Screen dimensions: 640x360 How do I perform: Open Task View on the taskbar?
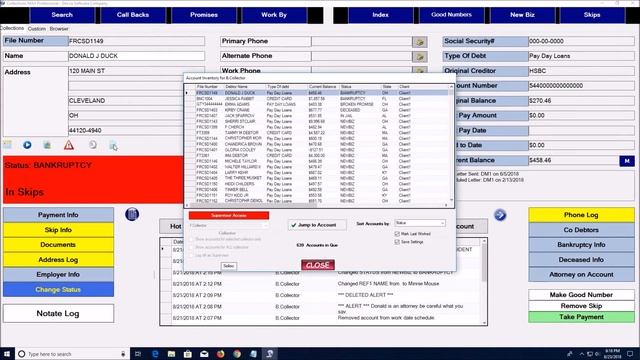pos(138,354)
